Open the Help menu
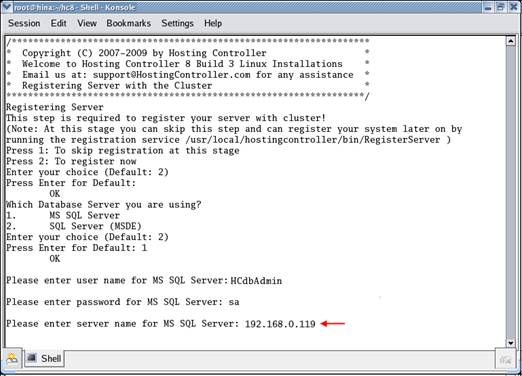Image resolution: width=522 pixels, height=376 pixels. [213, 23]
